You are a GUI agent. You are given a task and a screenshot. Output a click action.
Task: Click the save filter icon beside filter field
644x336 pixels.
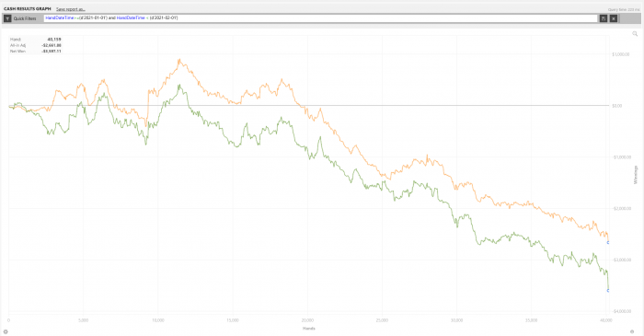coord(604,18)
